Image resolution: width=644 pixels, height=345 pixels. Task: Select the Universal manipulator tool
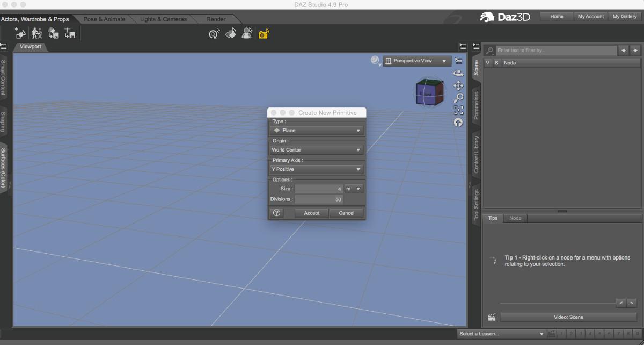pos(215,33)
